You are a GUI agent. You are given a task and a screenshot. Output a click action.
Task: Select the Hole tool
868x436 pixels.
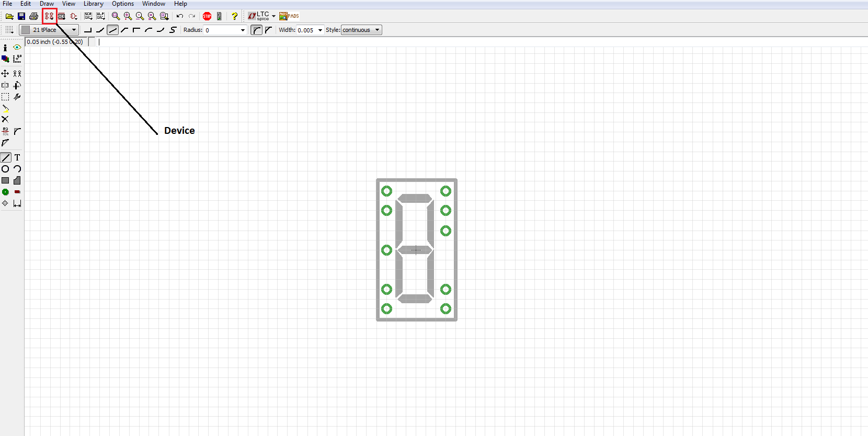click(5, 203)
